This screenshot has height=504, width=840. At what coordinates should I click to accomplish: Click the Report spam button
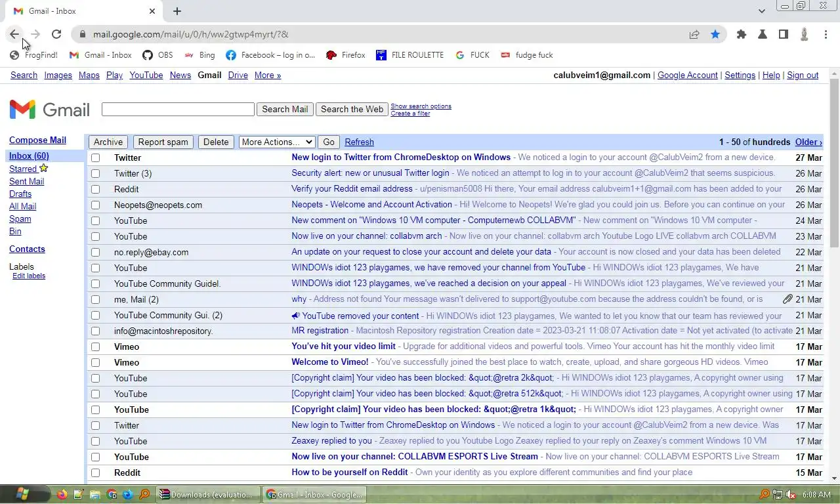tap(163, 142)
